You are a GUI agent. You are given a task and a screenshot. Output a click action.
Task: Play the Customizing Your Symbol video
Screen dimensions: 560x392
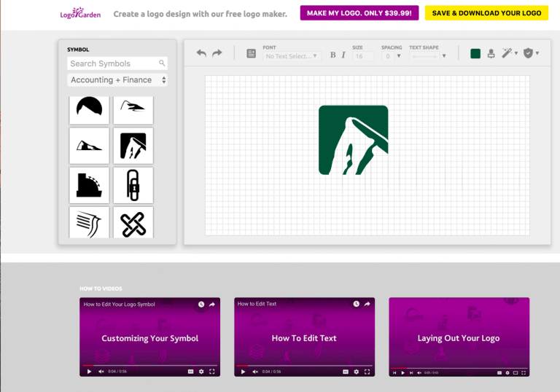[89, 372]
